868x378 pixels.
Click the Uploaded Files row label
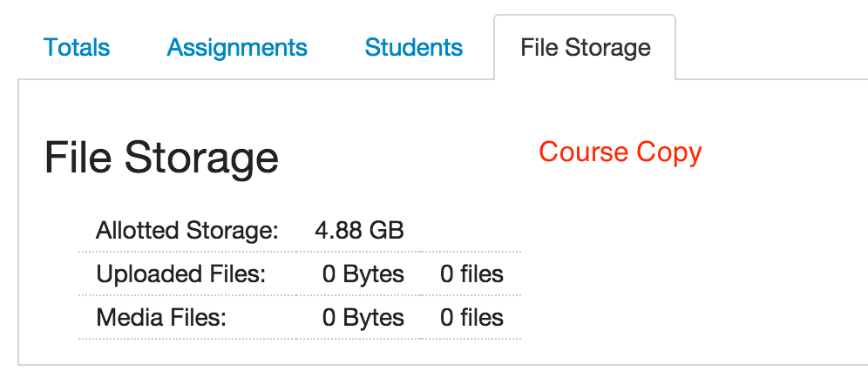(x=180, y=274)
